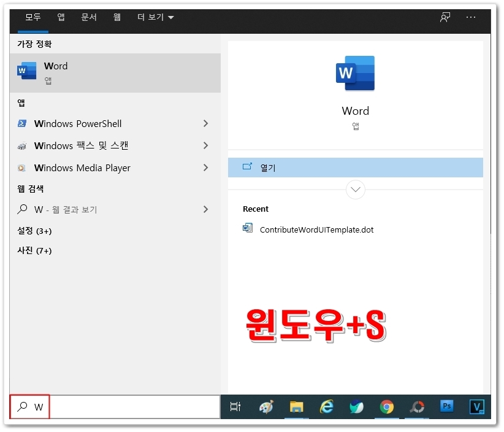The width and height of the screenshot is (504, 432).
Task: Click the search magnifier in search box
Action: [x=22, y=407]
